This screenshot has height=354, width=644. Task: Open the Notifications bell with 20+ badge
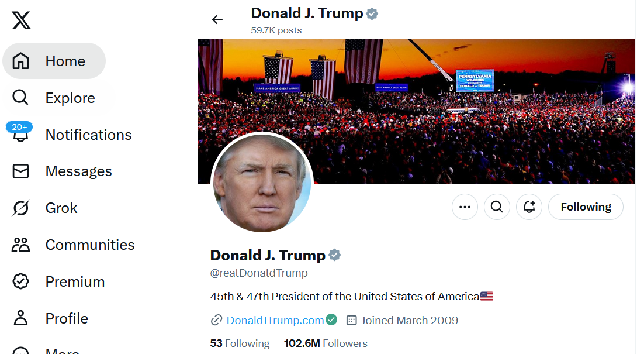pyautogui.click(x=21, y=134)
